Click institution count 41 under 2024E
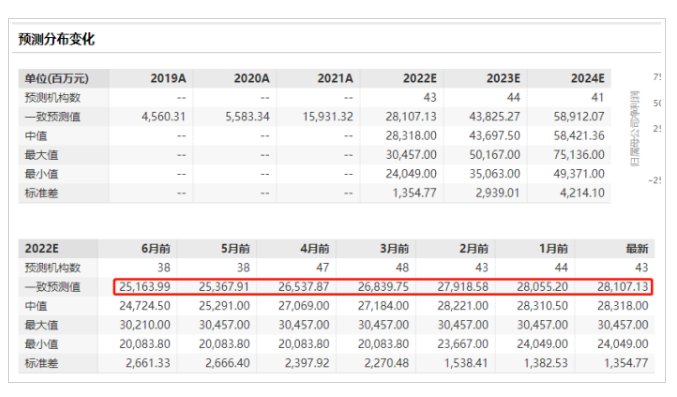The height and width of the screenshot is (397, 677). pyautogui.click(x=598, y=98)
